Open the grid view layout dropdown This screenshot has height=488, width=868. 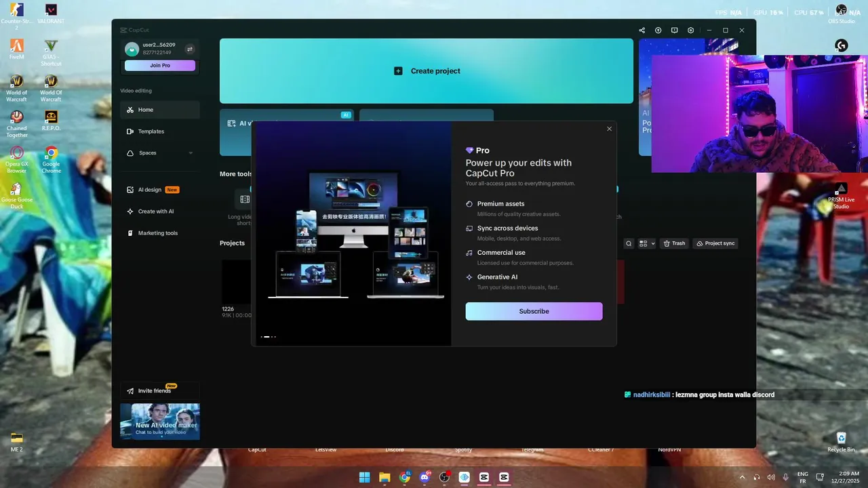click(647, 243)
